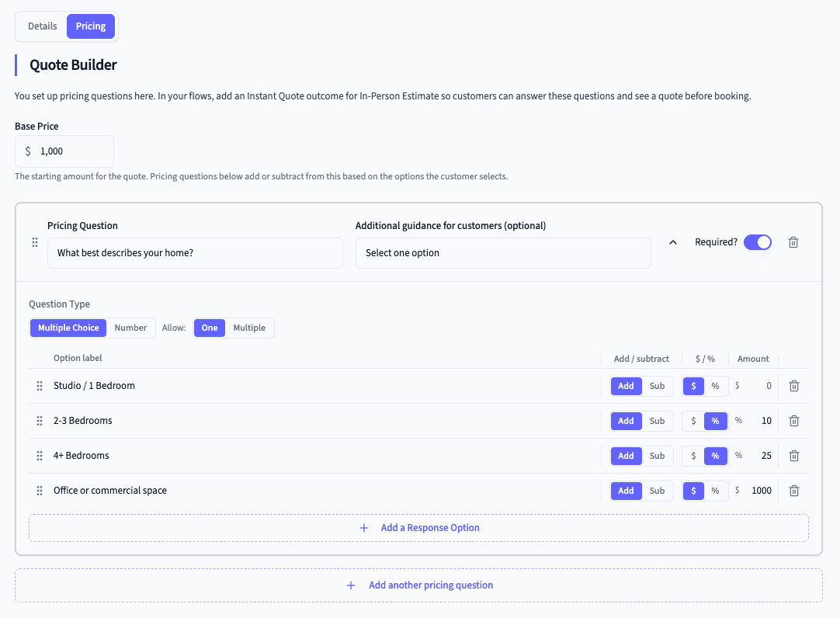Switch 2-3 Bedrooms adjustment to dollars
The height and width of the screenshot is (618, 840).
693,421
